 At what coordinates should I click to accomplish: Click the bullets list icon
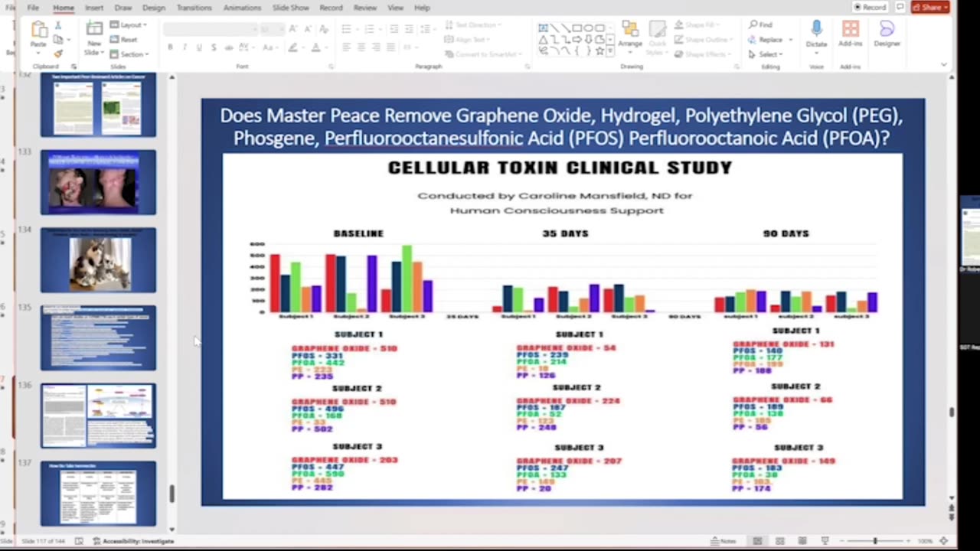pos(348,29)
